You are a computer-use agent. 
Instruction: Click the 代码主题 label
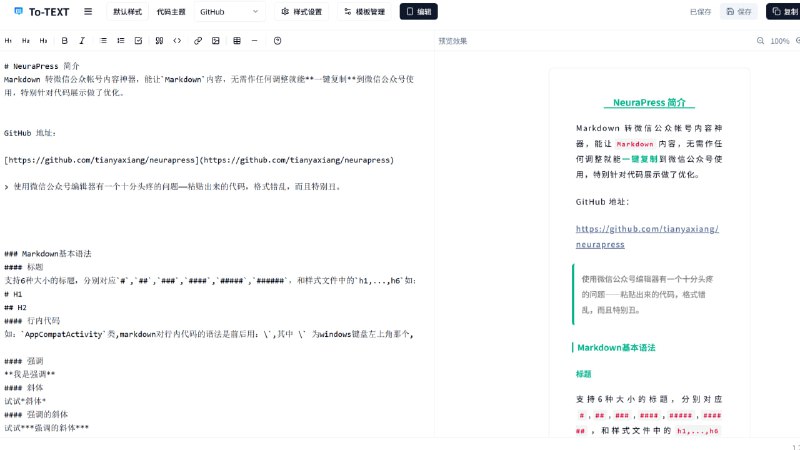[x=171, y=12]
